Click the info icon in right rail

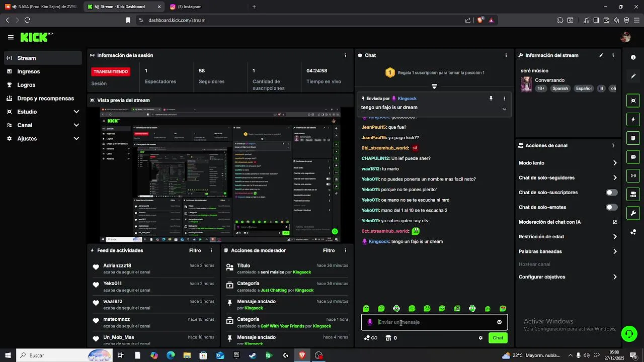633,57
